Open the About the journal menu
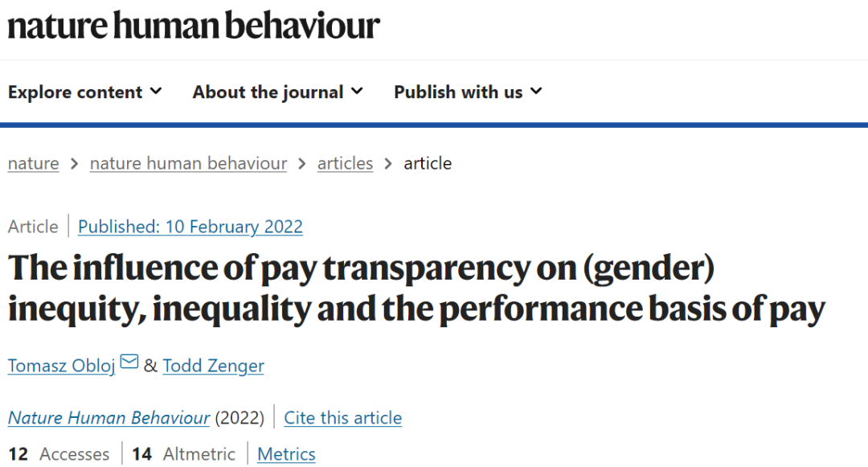 (x=277, y=92)
